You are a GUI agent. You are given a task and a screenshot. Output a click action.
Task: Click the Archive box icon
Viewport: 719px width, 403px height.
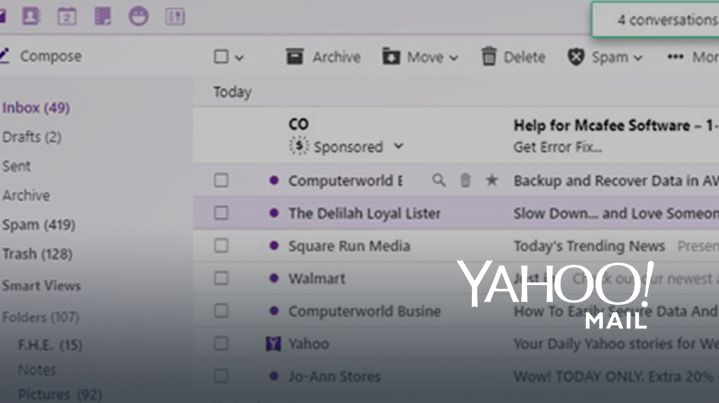point(295,56)
